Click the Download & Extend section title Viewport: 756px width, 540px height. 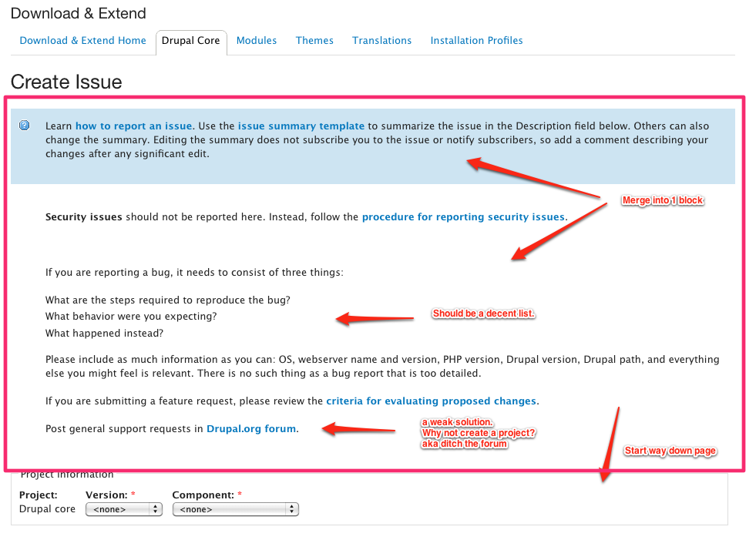click(x=78, y=13)
